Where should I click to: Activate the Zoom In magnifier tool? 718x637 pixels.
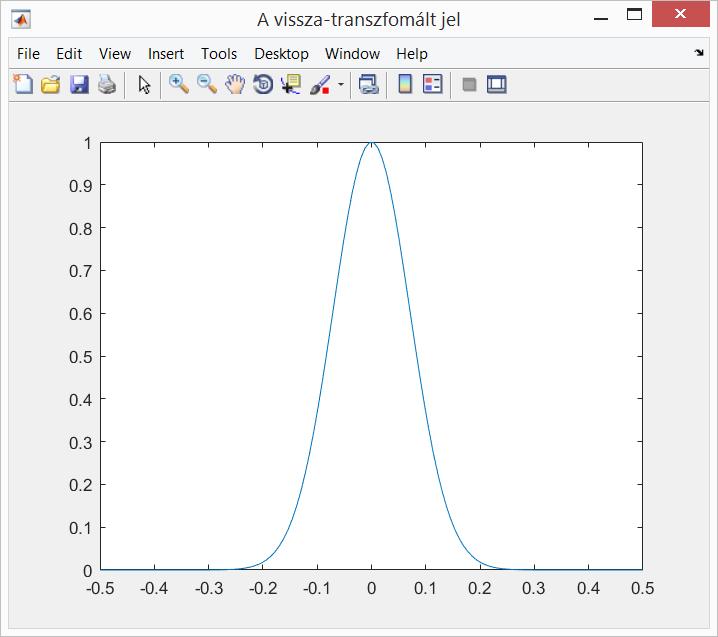[x=179, y=85]
